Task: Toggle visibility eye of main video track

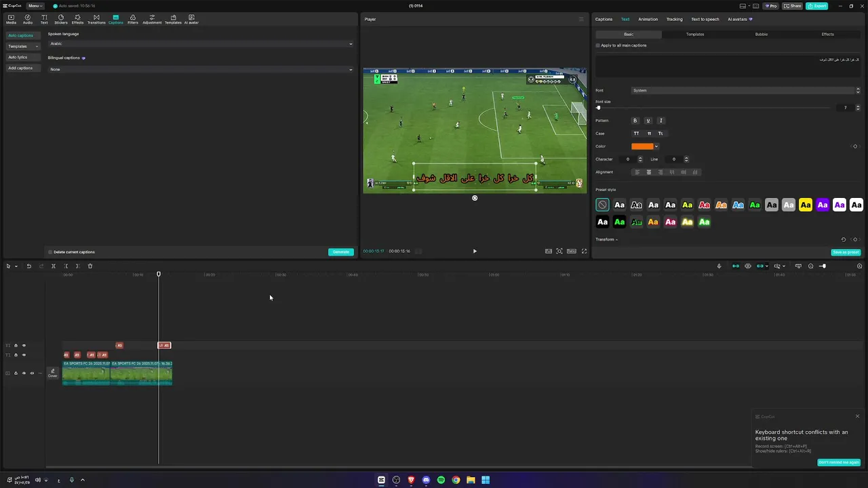Action: [24, 373]
